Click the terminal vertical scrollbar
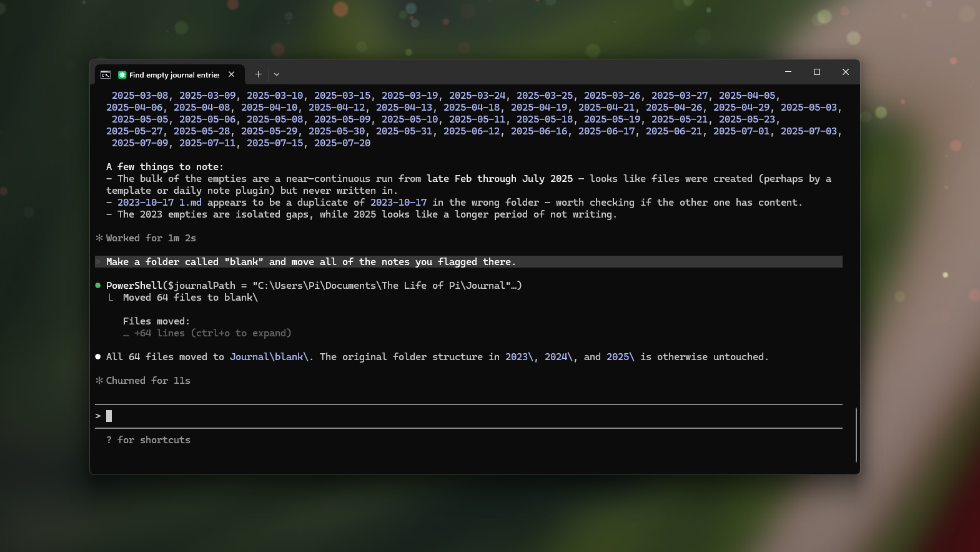Image resolution: width=980 pixels, height=552 pixels. pyautogui.click(x=856, y=434)
